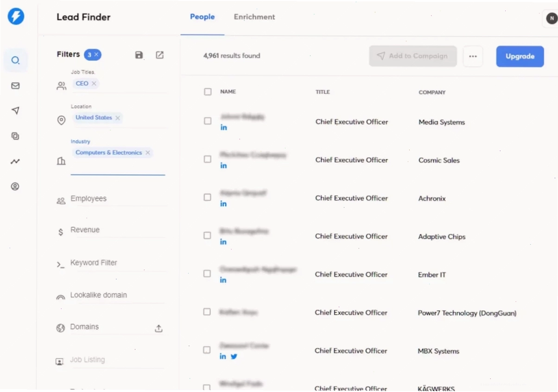The width and height of the screenshot is (558, 392).
Task: Clear all filters using the 3 badge
Action: (x=93, y=55)
